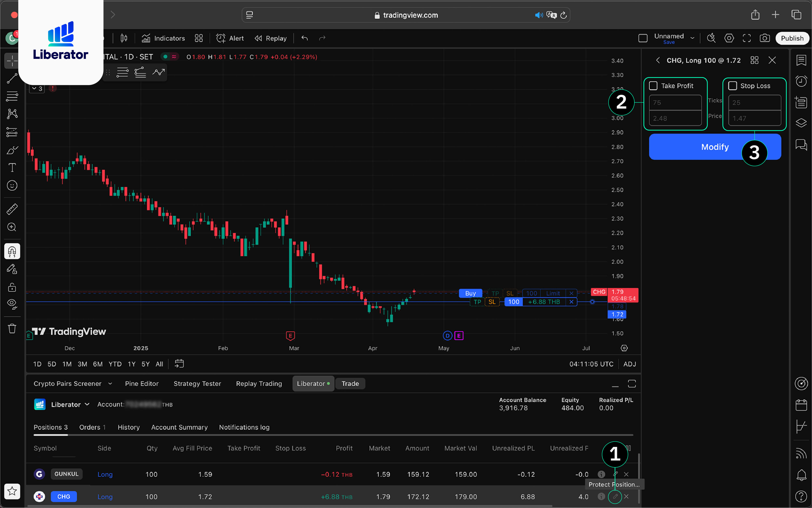
Task: Enable the Stop Loss checkbox
Action: tap(732, 86)
